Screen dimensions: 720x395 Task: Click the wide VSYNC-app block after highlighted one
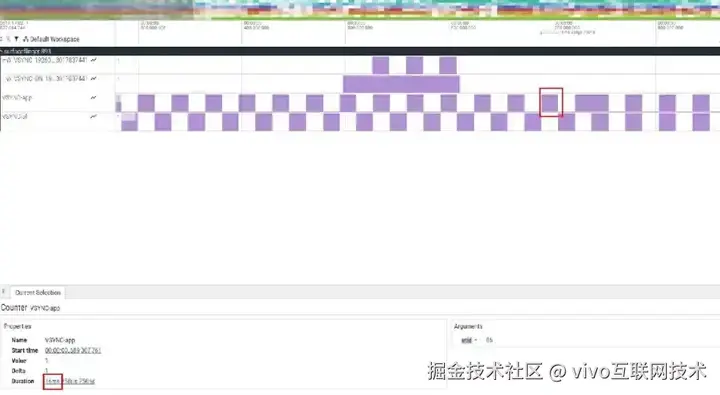[592, 103]
